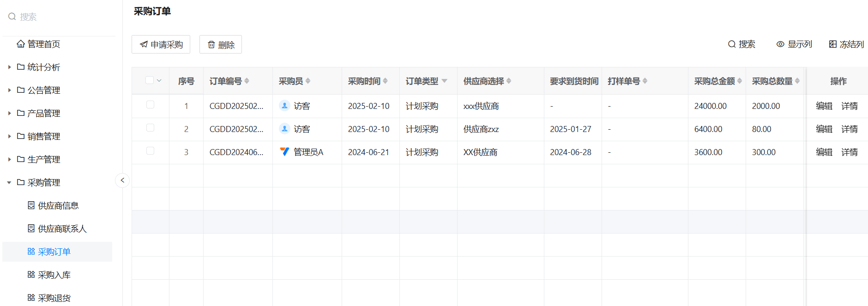Click the sort icon on 订单编号 column
868x306 pixels.
247,81
